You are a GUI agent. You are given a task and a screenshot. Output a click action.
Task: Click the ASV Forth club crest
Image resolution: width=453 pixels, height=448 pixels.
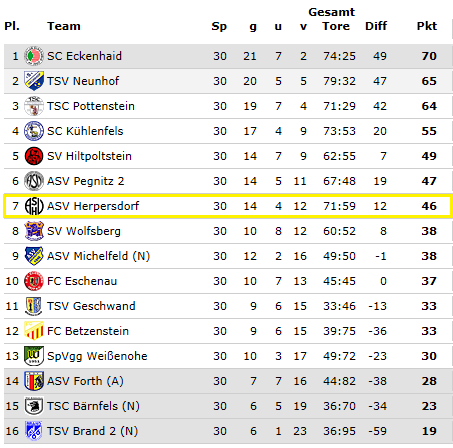(x=34, y=381)
